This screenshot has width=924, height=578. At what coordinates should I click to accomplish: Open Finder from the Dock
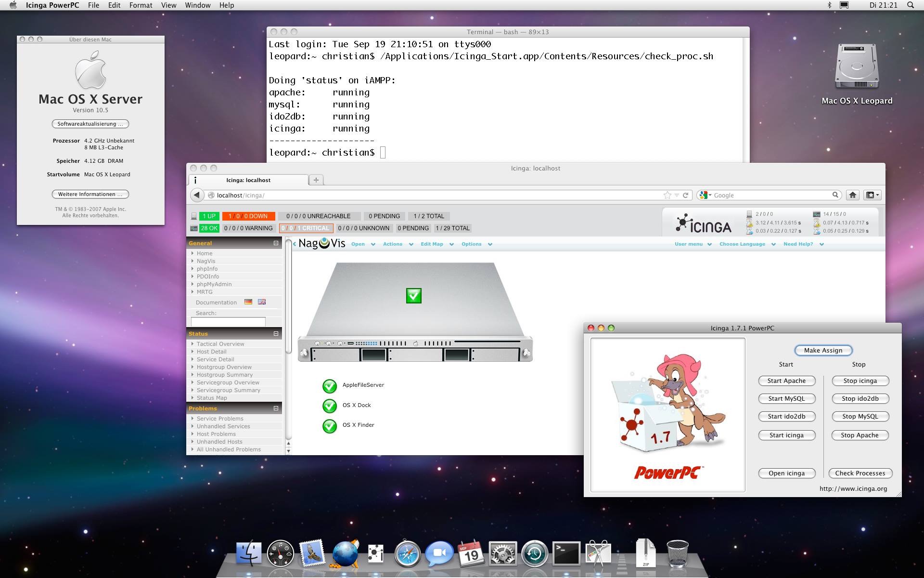click(x=249, y=553)
